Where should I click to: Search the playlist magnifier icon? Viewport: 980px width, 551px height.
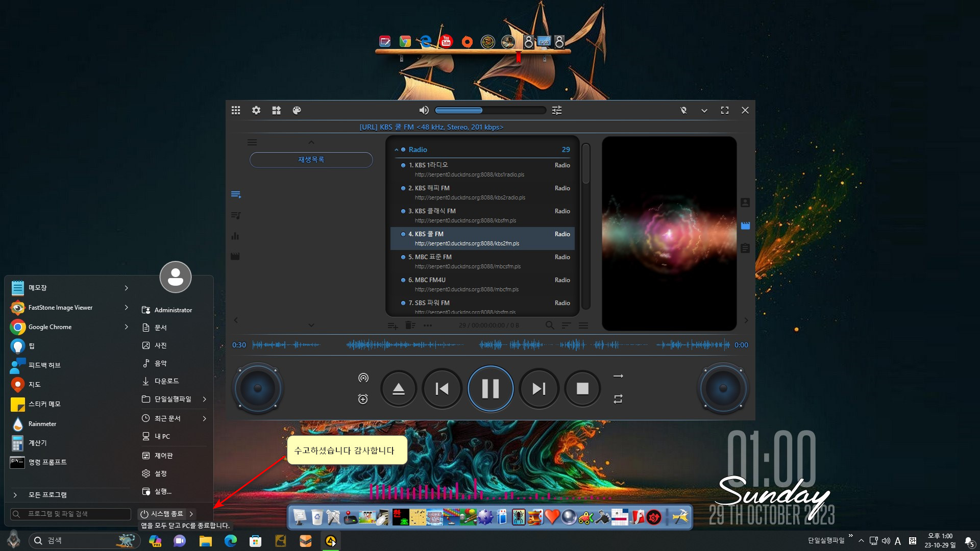click(550, 325)
